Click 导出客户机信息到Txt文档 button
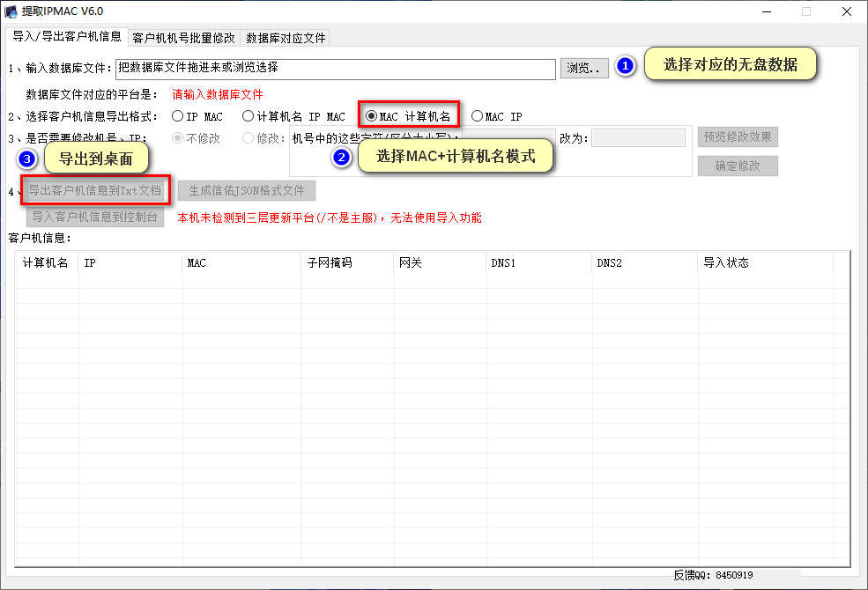The height and width of the screenshot is (590, 868). (94, 190)
